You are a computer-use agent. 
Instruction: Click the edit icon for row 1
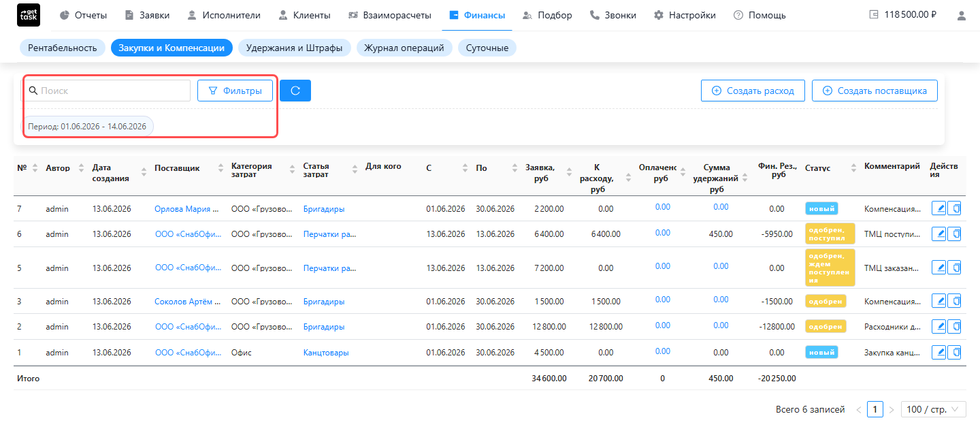(x=938, y=352)
